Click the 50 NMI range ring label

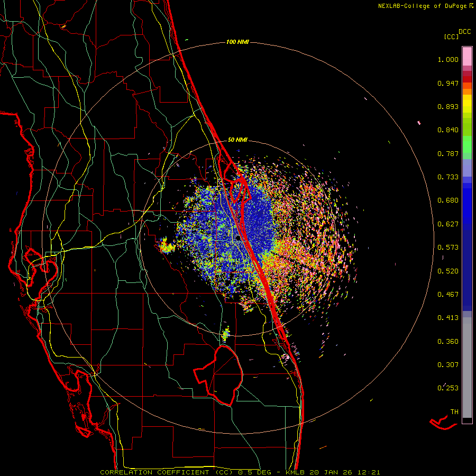click(x=237, y=140)
